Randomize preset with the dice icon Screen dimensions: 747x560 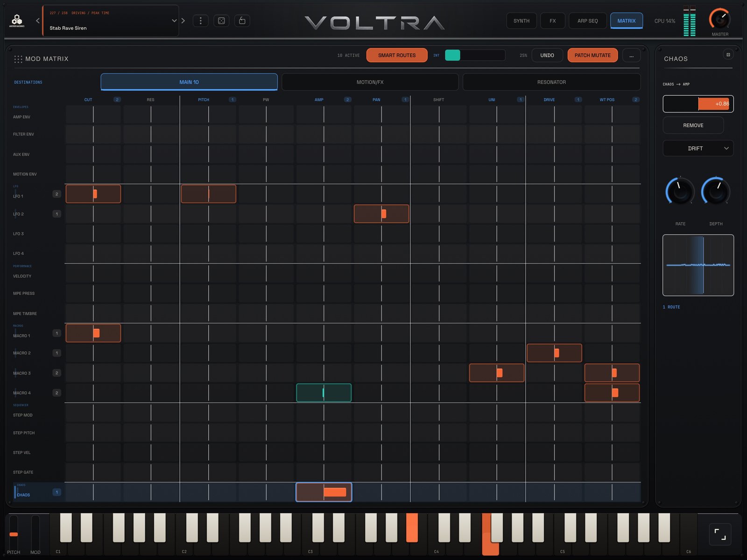click(221, 21)
